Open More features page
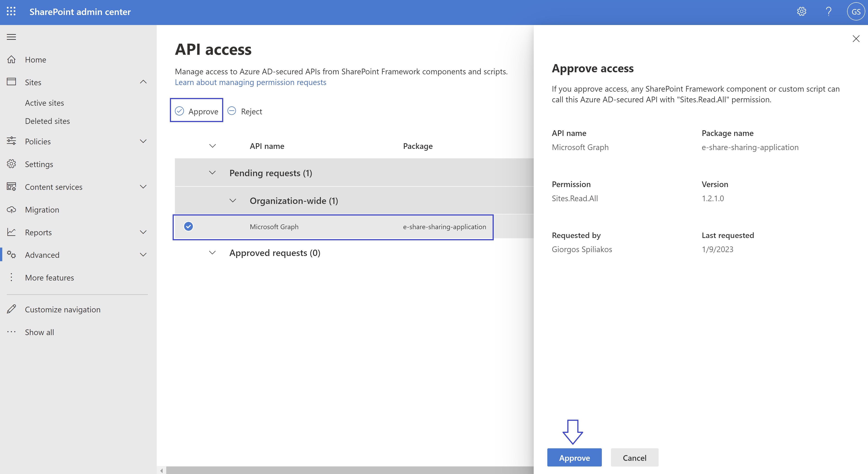868x474 pixels. (50, 278)
